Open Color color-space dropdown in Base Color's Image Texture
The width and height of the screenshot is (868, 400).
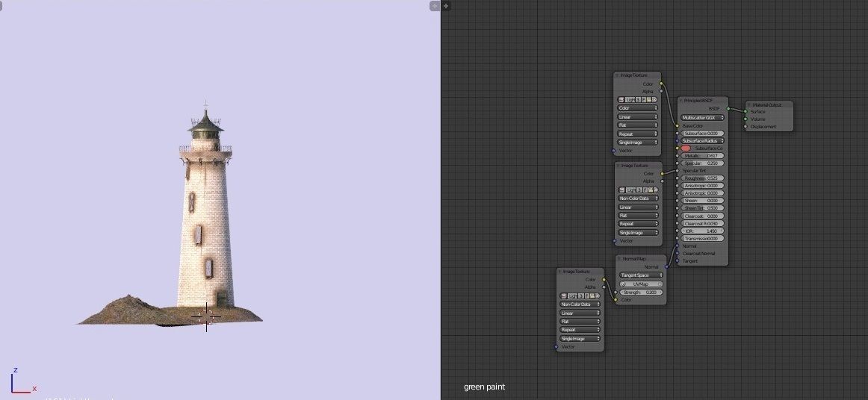[x=638, y=108]
